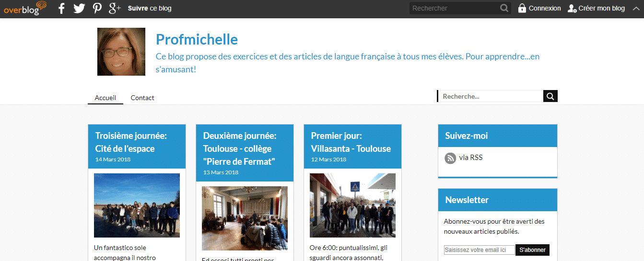Viewport: 644px width, 261px height.
Task: Click the via RSS link
Action: [471, 158]
